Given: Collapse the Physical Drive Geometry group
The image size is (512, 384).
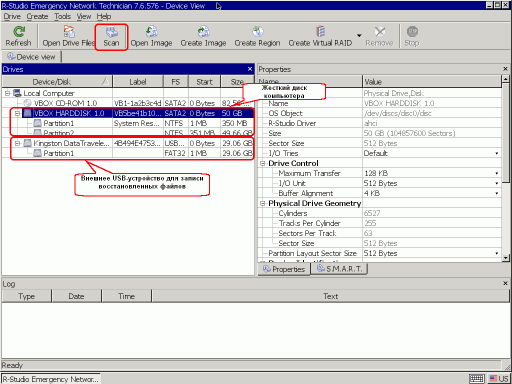Looking at the screenshot, I should (x=263, y=203).
